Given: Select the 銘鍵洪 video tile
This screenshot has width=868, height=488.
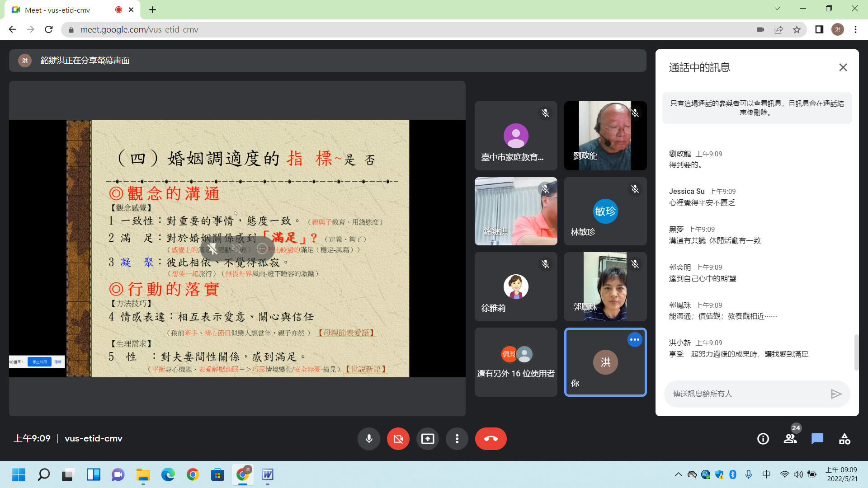Looking at the screenshot, I should 516,211.
